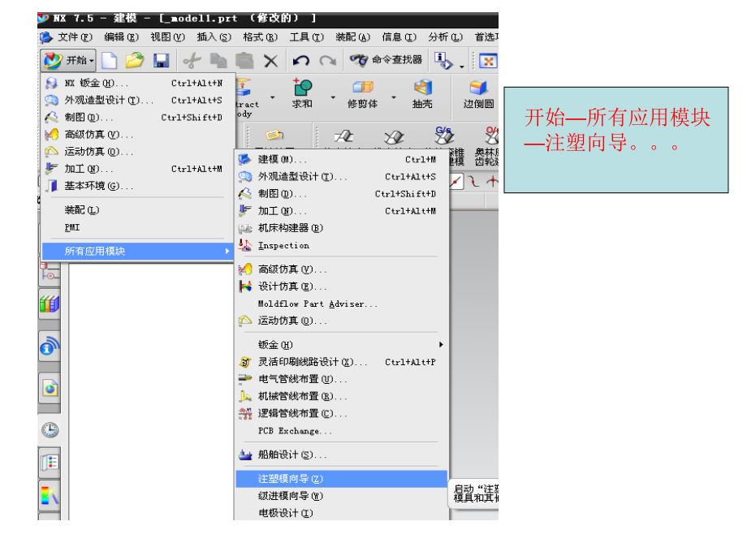Click the information pointer tool icon
The image size is (747, 560).
click(x=443, y=61)
